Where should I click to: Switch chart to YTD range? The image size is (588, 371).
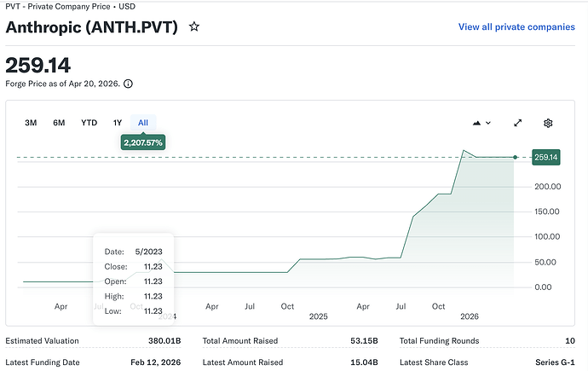[89, 123]
